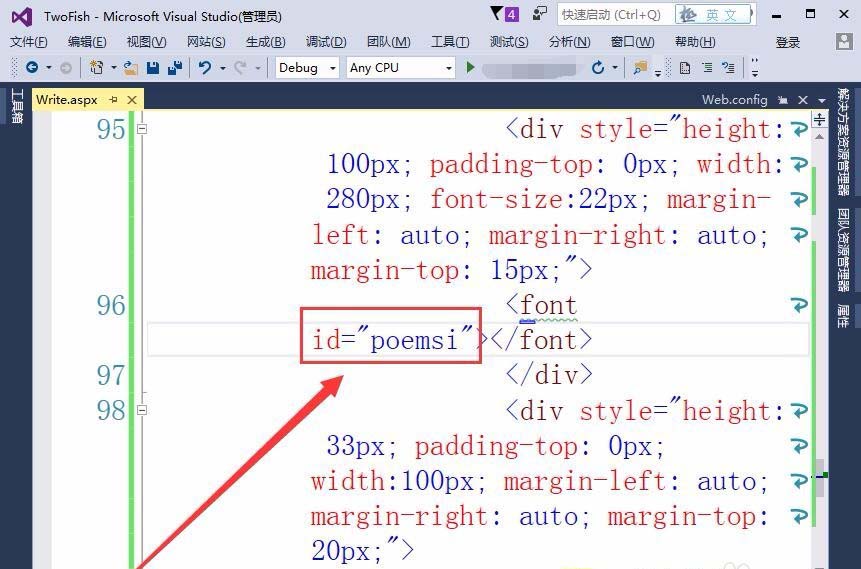
Task: Open the Navigate Backward history dropdown
Action: point(48,68)
